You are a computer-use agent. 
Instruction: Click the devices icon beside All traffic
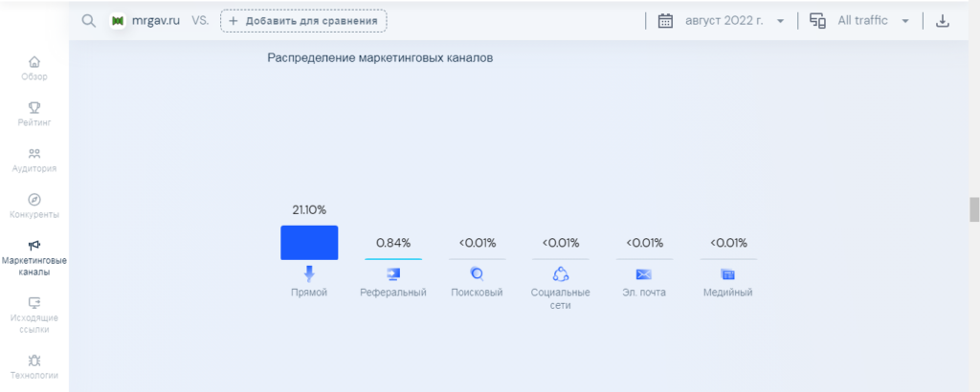pyautogui.click(x=817, y=21)
